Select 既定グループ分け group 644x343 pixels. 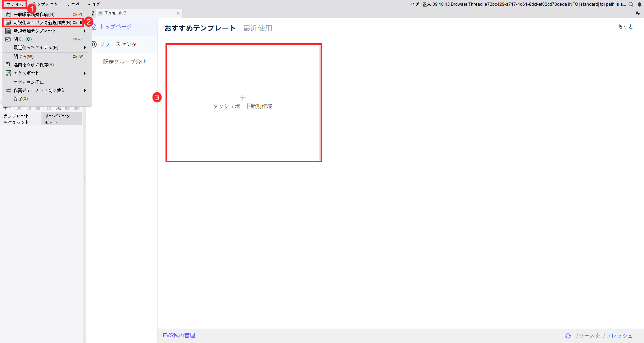coord(124,62)
